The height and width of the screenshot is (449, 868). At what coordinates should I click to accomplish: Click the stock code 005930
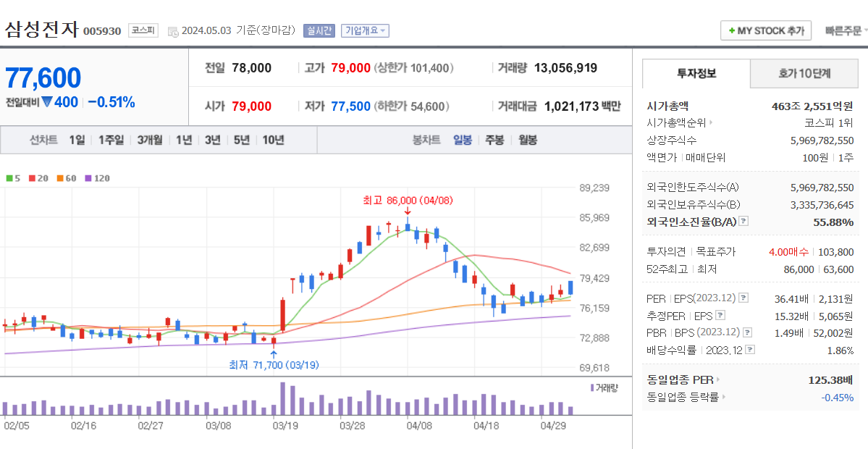tap(102, 31)
